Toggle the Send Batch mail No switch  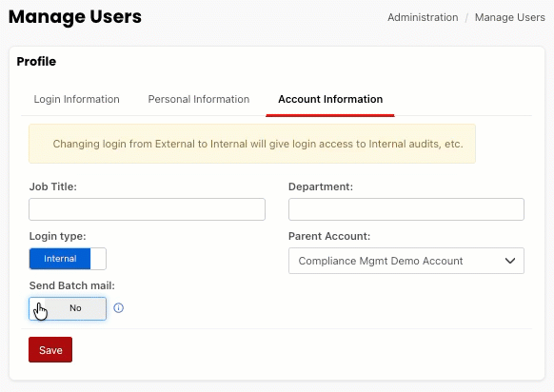pos(68,308)
